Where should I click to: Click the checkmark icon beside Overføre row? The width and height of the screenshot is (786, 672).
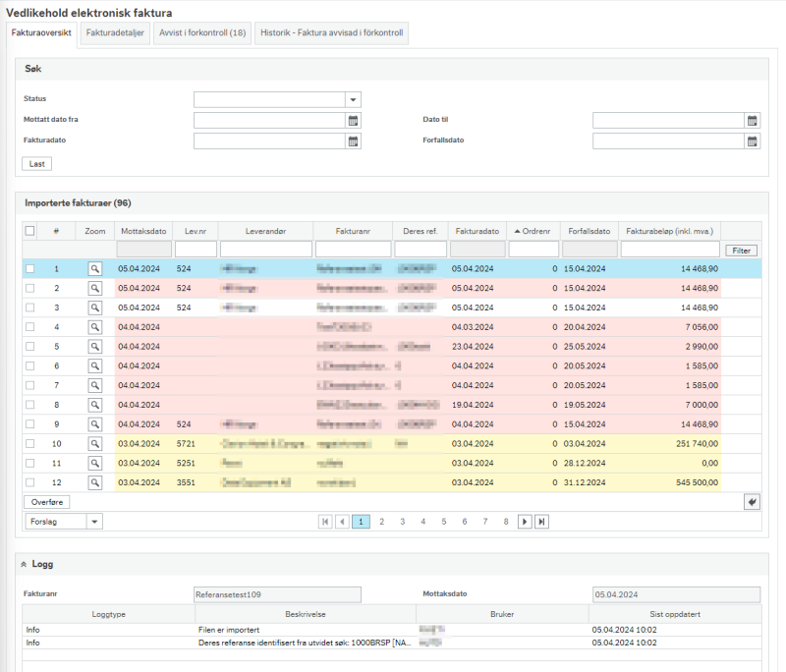click(x=752, y=502)
